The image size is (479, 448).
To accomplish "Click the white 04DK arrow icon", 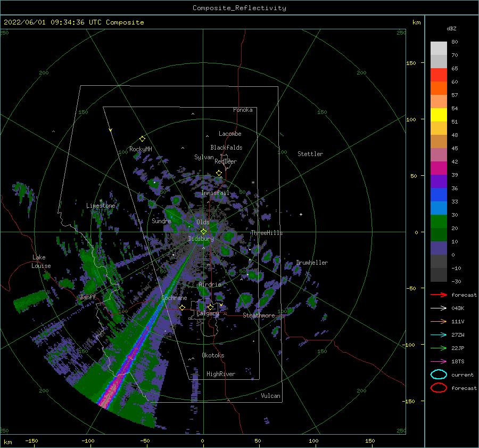I will tap(439, 308).
